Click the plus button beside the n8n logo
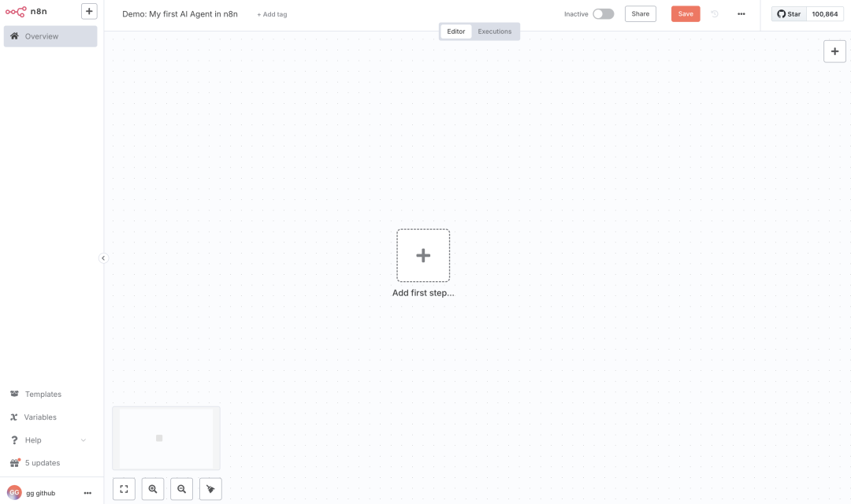The width and height of the screenshot is (851, 504). pos(89,11)
